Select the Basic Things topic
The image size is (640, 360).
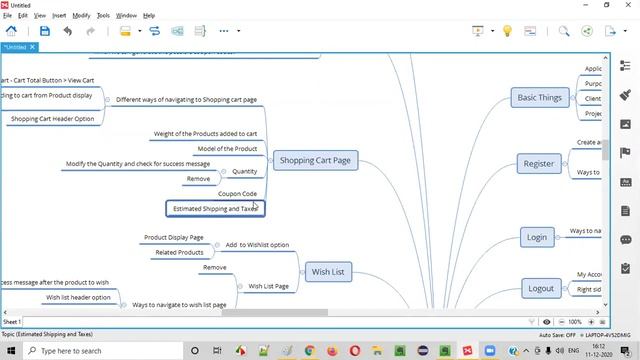(x=540, y=98)
